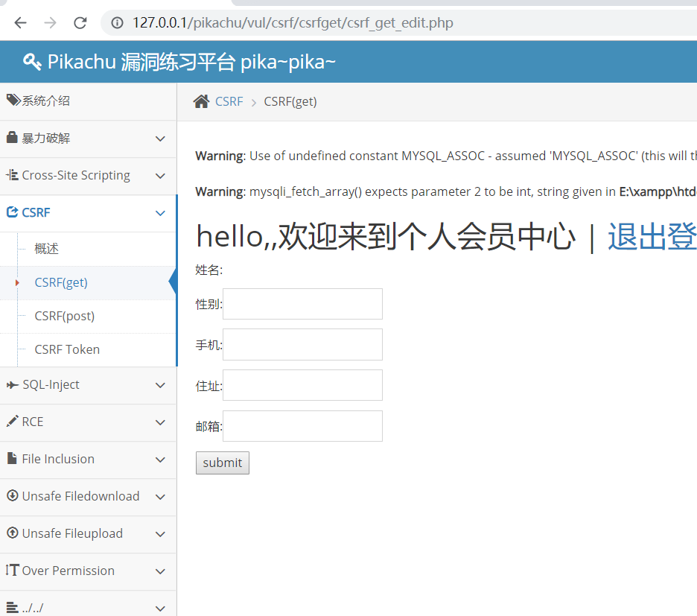Screen dimensions: 697x616
Task: Click the CSRF breadcrumb link
Action: tap(229, 102)
